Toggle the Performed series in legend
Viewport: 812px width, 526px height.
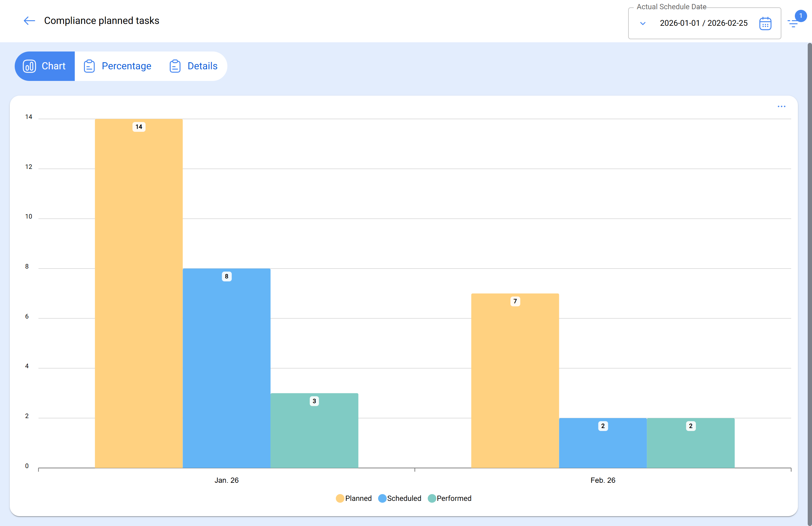coord(454,498)
